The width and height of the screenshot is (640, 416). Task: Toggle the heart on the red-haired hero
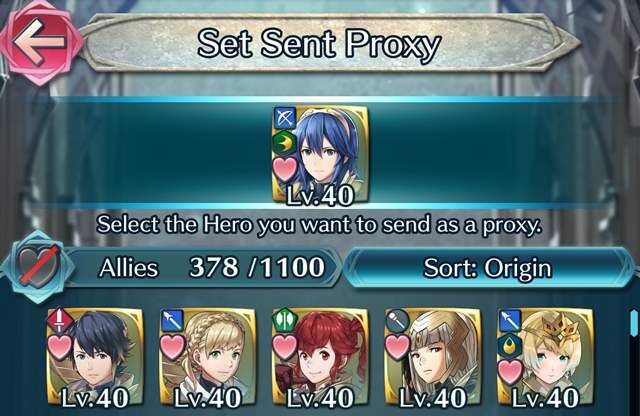tap(285, 347)
